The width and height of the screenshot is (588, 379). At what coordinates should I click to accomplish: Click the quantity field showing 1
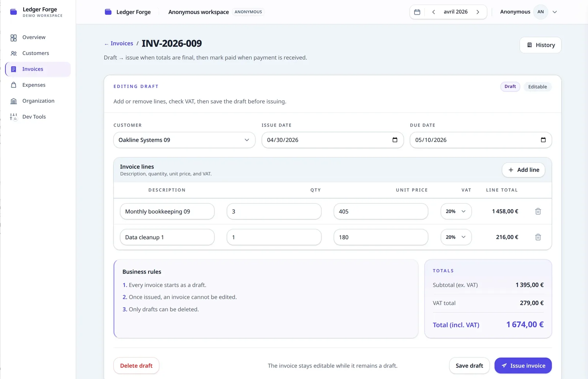click(274, 237)
